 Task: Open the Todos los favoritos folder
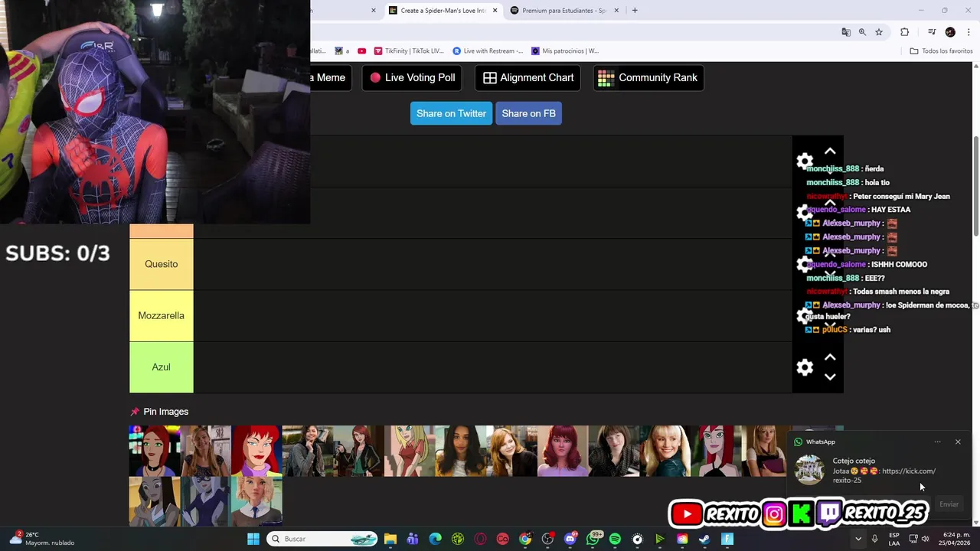(x=941, y=51)
